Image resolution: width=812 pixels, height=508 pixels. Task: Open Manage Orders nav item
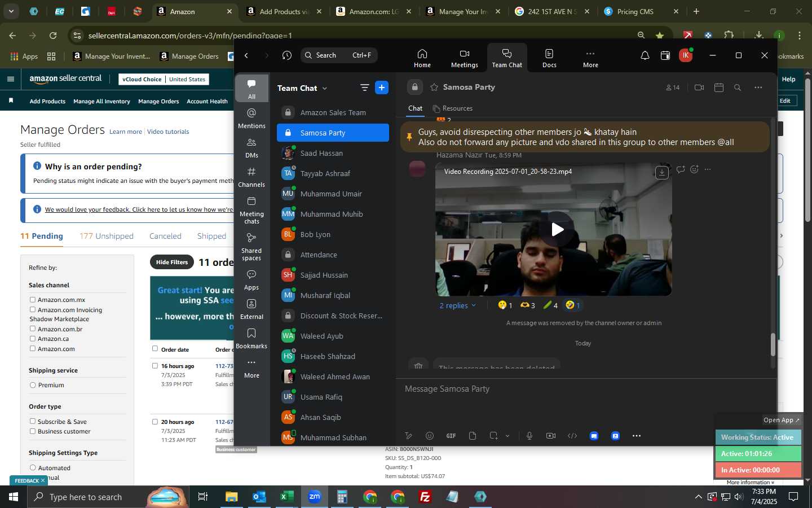pyautogui.click(x=158, y=102)
